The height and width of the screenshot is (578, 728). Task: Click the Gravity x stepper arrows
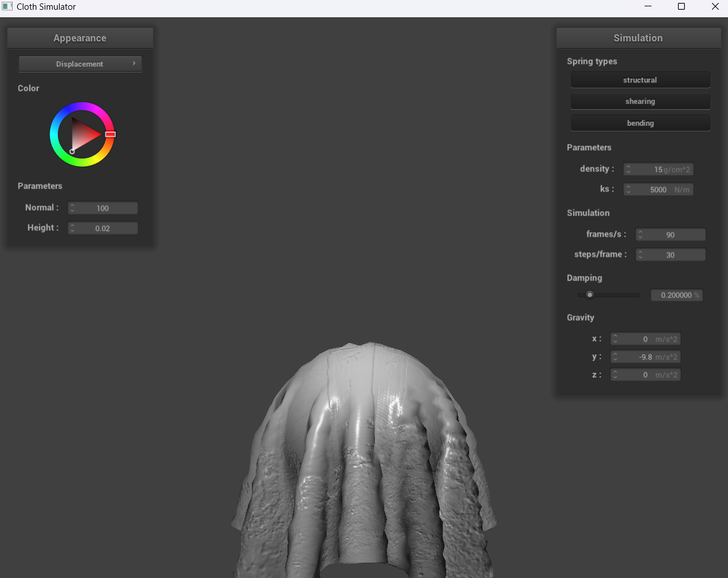[615, 339]
